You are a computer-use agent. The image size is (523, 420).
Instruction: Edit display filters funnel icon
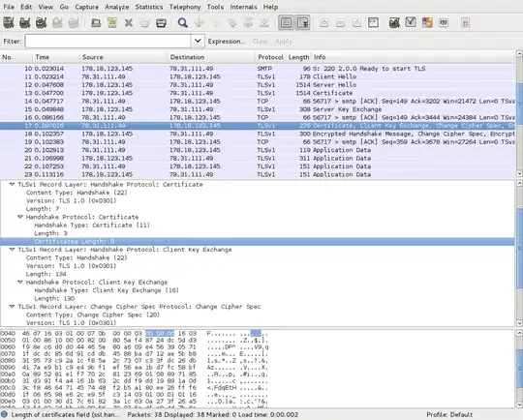tap(411, 22)
